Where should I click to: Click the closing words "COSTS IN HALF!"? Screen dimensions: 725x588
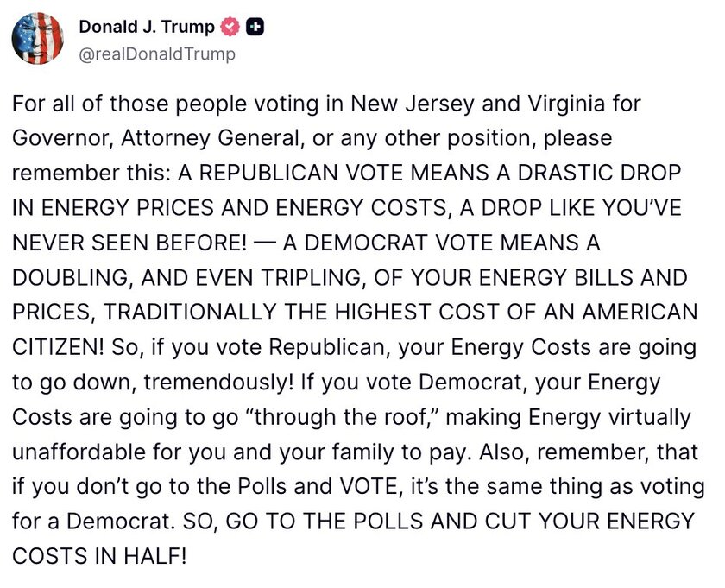(x=98, y=556)
